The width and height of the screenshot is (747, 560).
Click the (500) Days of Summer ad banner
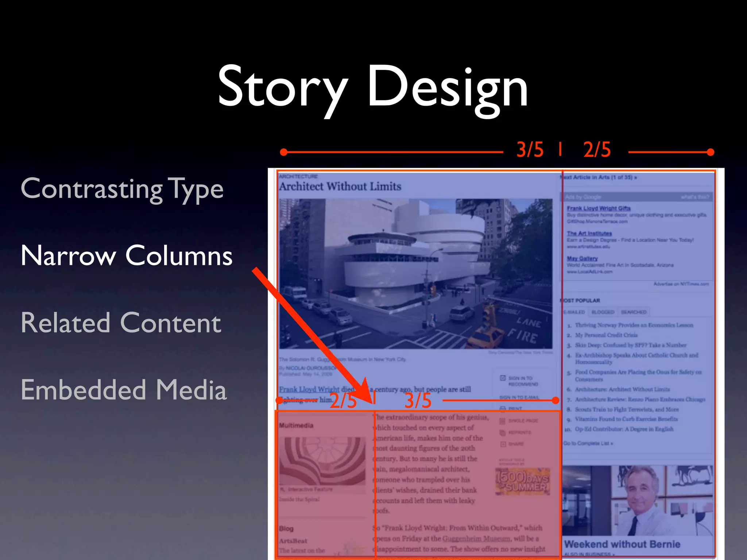(522, 482)
